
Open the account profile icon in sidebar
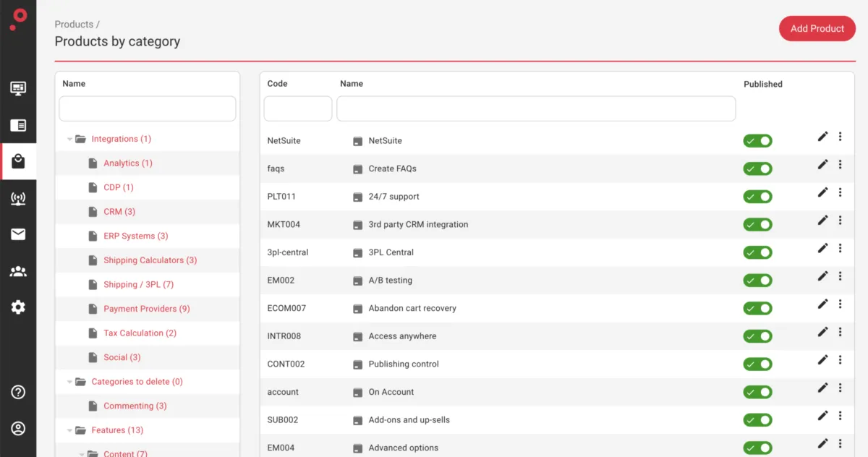(18, 428)
